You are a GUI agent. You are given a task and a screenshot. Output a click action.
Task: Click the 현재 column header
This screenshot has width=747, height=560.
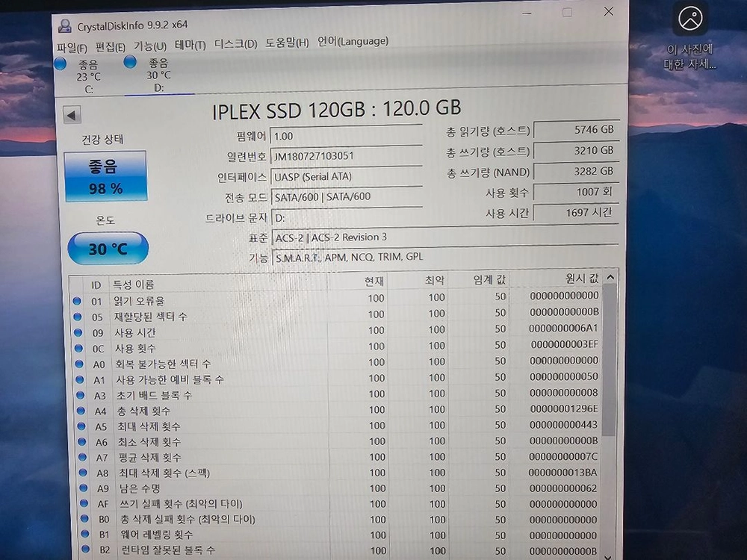point(357,281)
